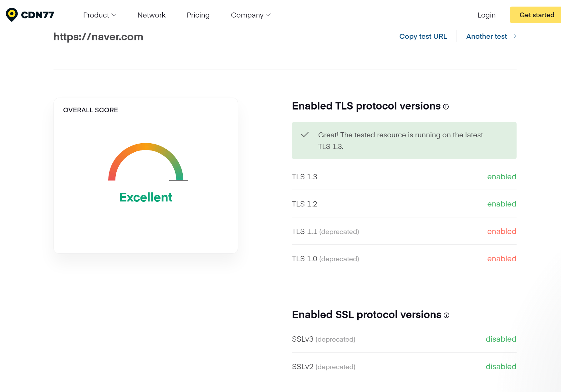Click the Excellent score label
This screenshot has height=392, width=561.
coord(146,197)
